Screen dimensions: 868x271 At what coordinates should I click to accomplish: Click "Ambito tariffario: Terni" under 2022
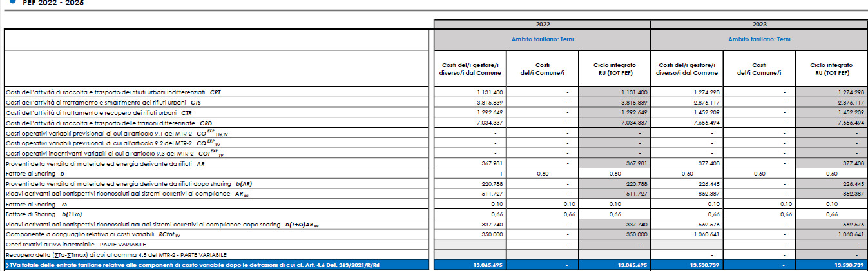click(x=542, y=39)
